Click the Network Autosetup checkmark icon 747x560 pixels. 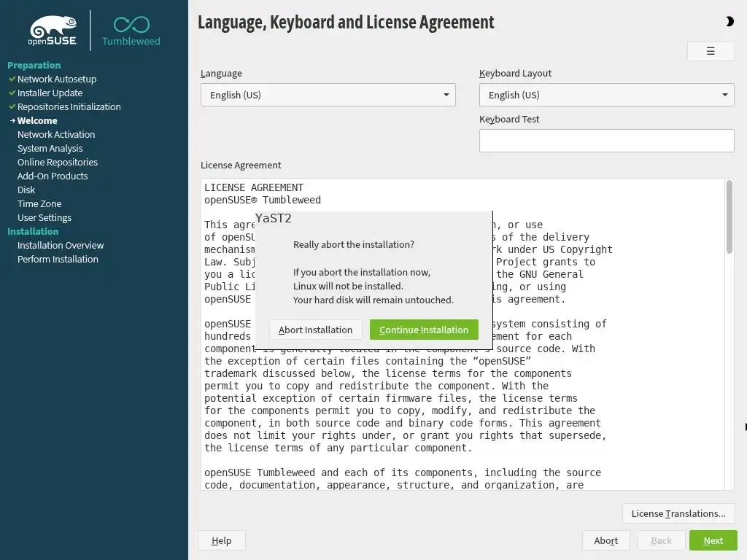pos(12,79)
